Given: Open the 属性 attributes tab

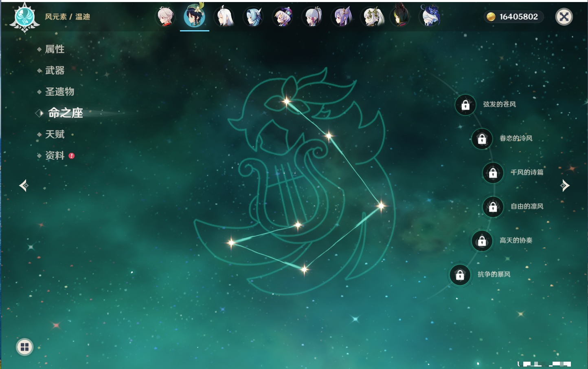Looking at the screenshot, I should 55,49.
